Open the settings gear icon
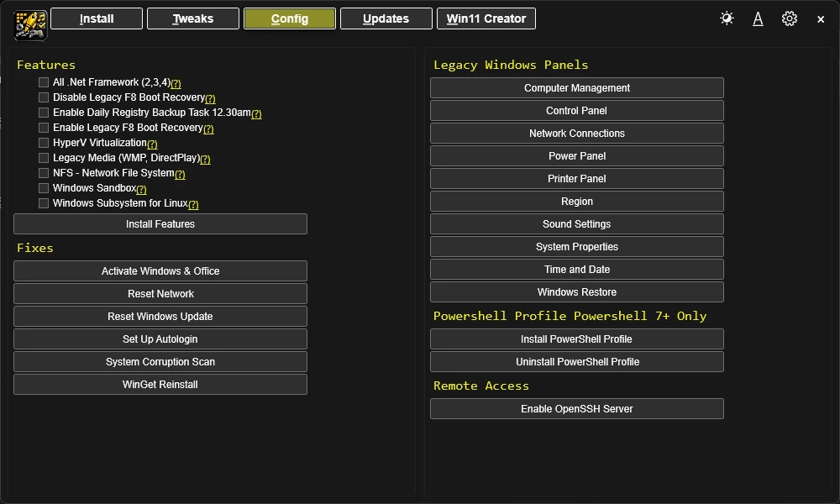This screenshot has width=840, height=504. pyautogui.click(x=789, y=18)
